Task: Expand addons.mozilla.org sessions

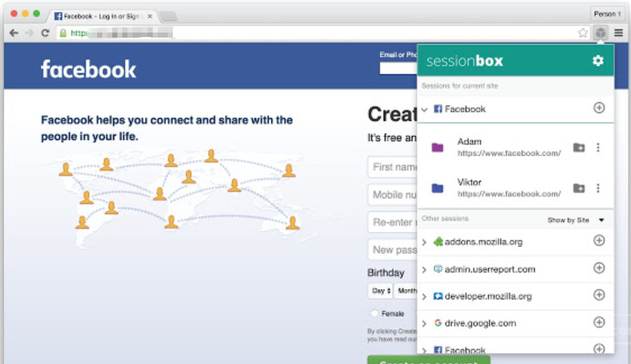Action: tap(424, 242)
